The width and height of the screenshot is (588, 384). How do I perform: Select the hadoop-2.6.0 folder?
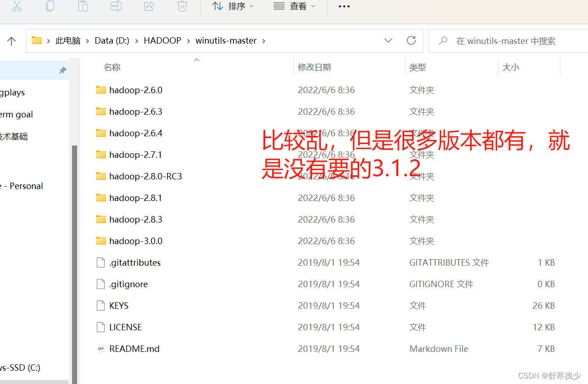tap(136, 90)
